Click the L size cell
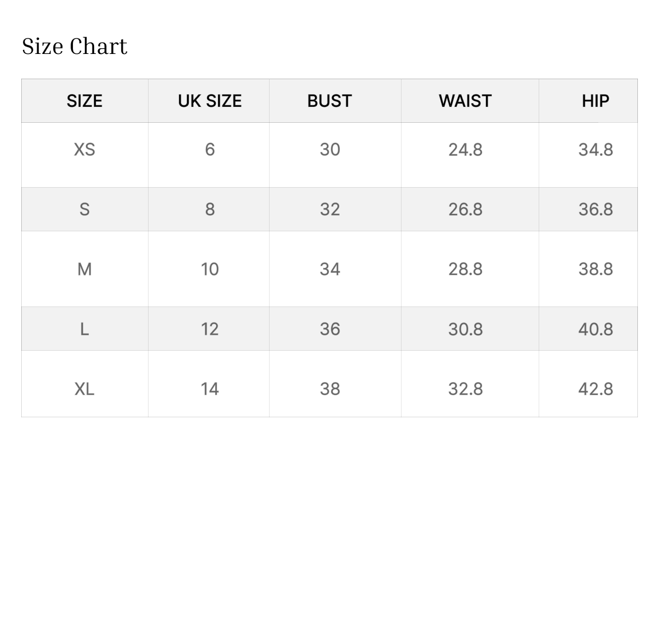Image resolution: width=662 pixels, height=644 pixels. pos(84,329)
